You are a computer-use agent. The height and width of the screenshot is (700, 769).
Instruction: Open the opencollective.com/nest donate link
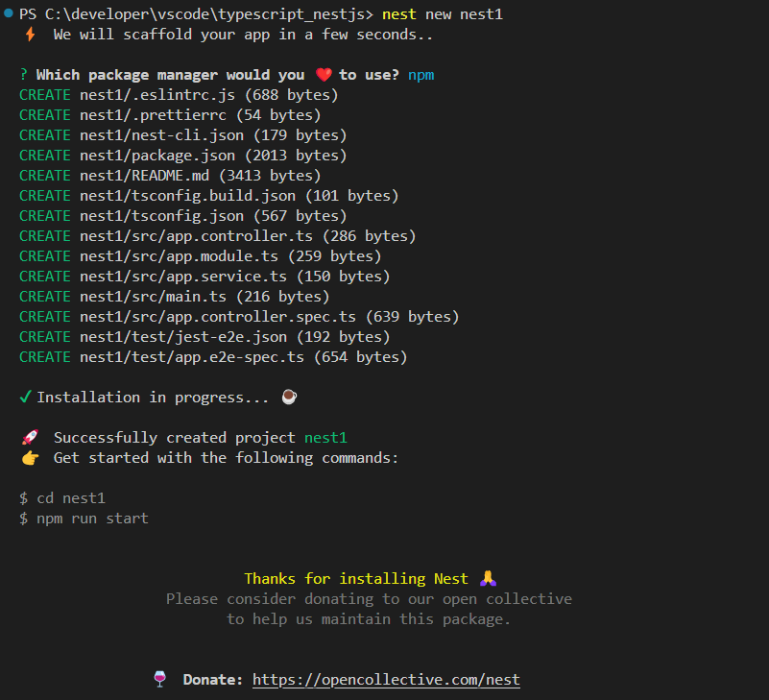(x=386, y=680)
